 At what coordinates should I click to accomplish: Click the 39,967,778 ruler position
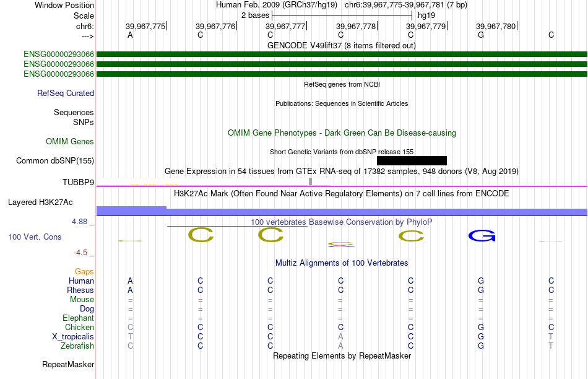click(x=357, y=26)
